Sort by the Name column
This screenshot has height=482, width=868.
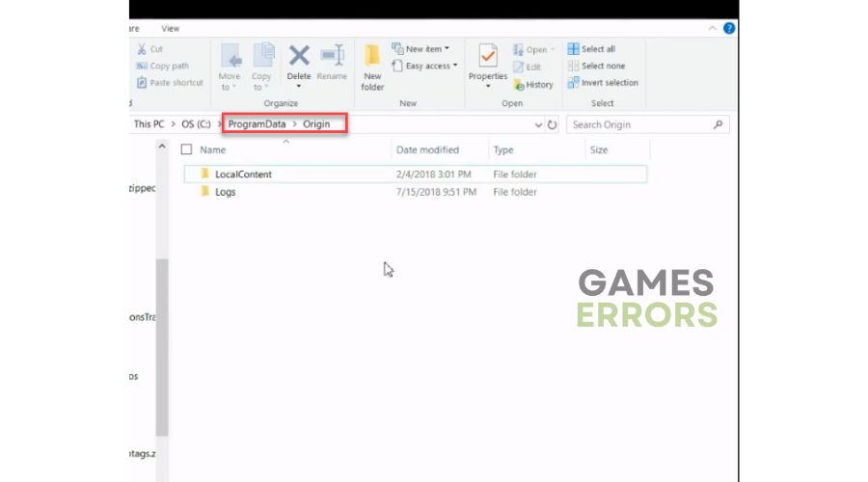212,150
